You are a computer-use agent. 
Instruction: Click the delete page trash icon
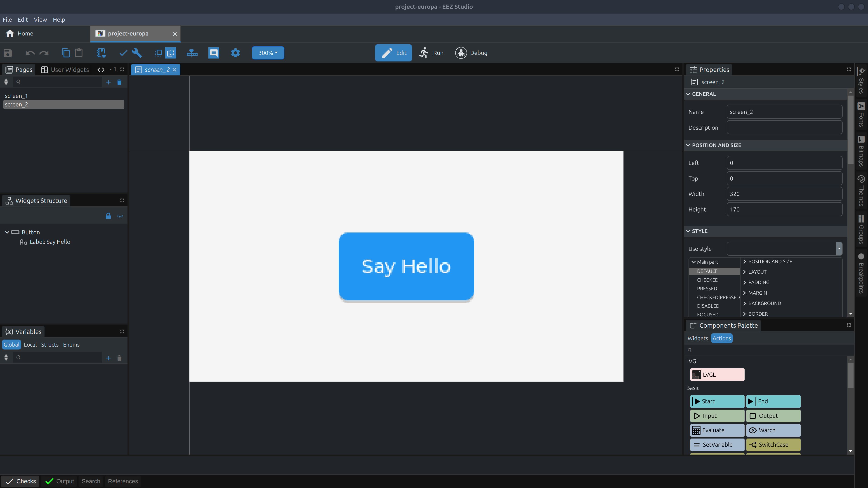(x=119, y=82)
